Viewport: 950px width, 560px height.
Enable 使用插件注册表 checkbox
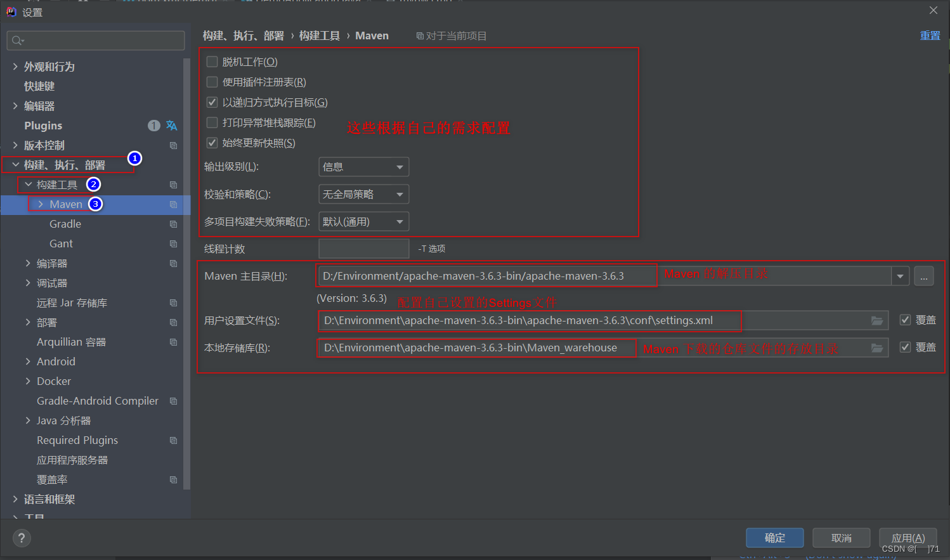tap(212, 82)
